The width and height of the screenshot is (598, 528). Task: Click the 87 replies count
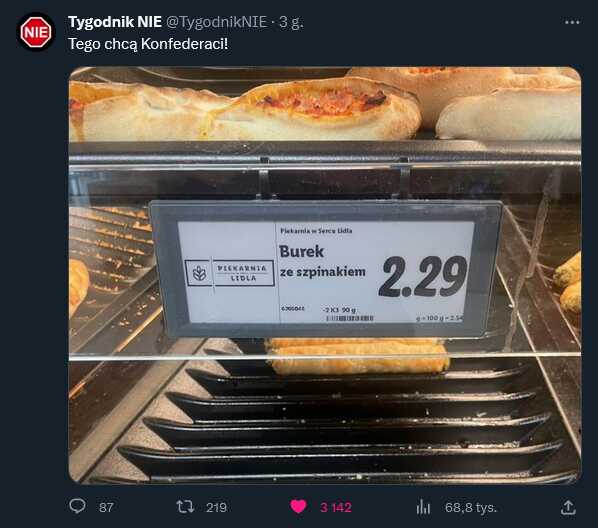tap(106, 507)
